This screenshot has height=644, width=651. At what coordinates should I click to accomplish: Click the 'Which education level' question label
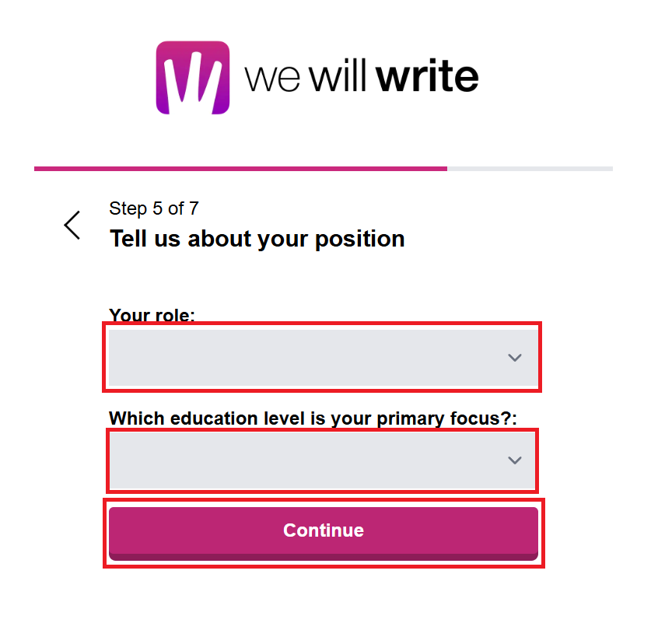click(313, 418)
